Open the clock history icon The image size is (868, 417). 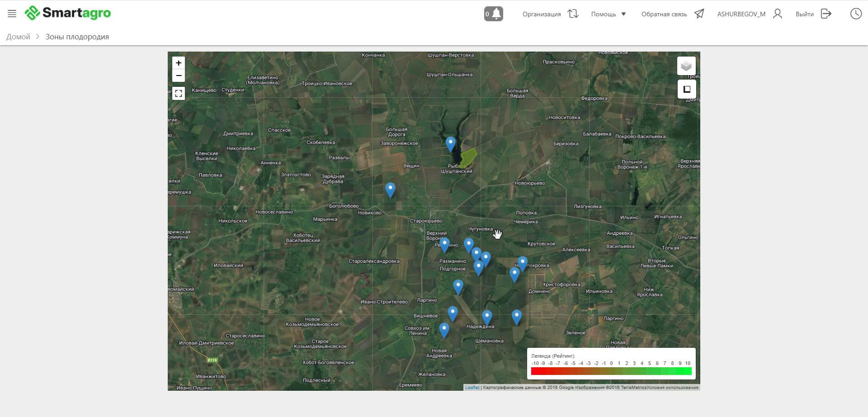(x=856, y=14)
